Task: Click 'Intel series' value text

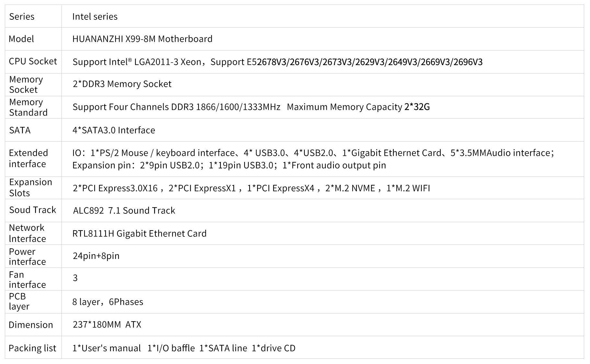Action: pyautogui.click(x=95, y=17)
